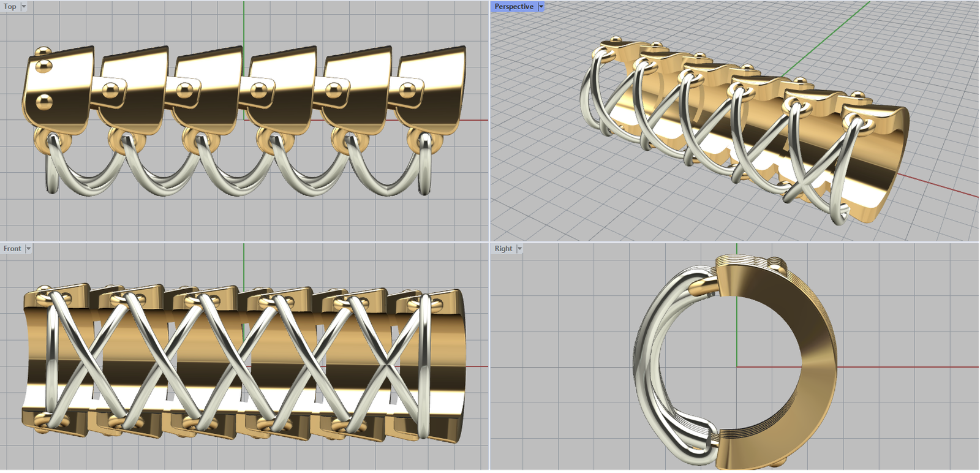980x473 pixels.
Task: Select the Right viewport title label
Action: [503, 249]
